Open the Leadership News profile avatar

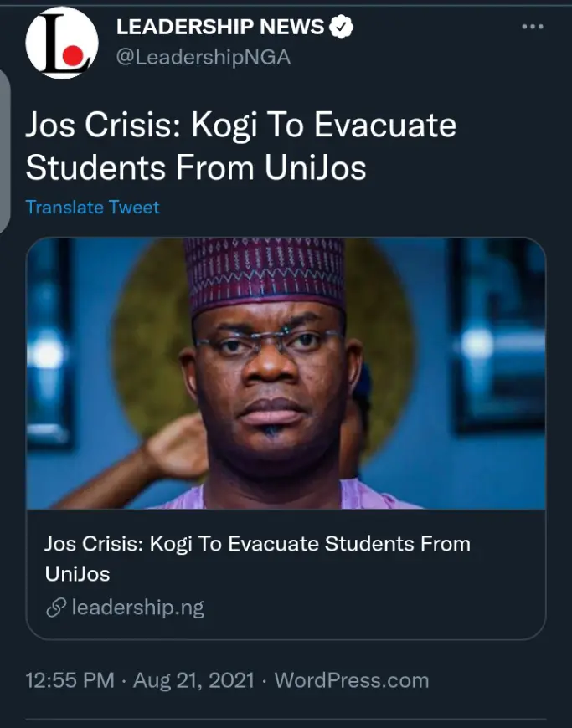(63, 44)
